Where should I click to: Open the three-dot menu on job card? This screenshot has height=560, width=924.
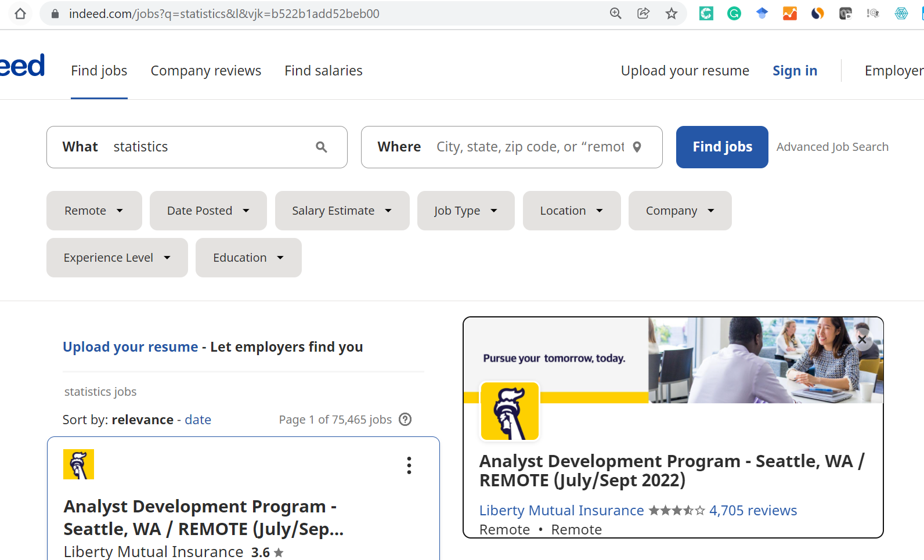point(409,465)
